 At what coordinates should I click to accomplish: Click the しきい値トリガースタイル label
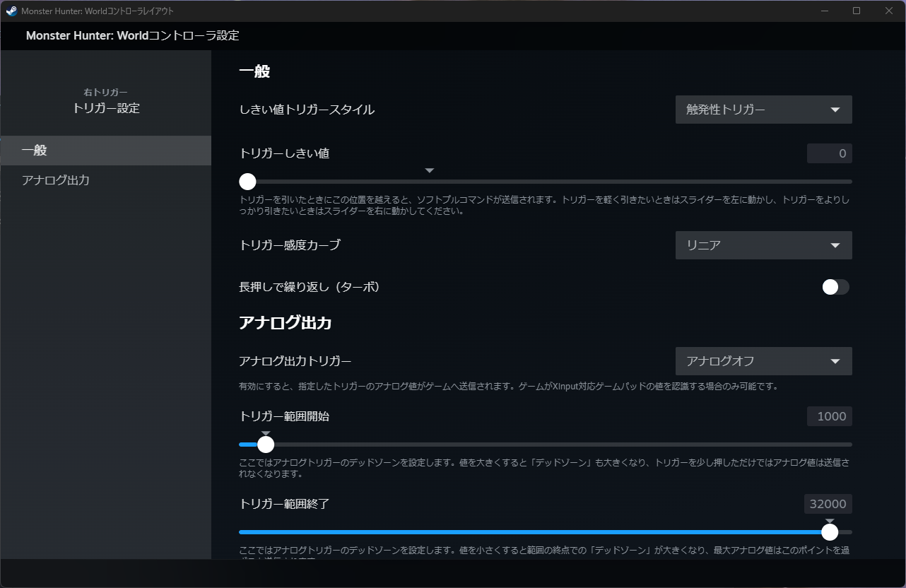307,110
